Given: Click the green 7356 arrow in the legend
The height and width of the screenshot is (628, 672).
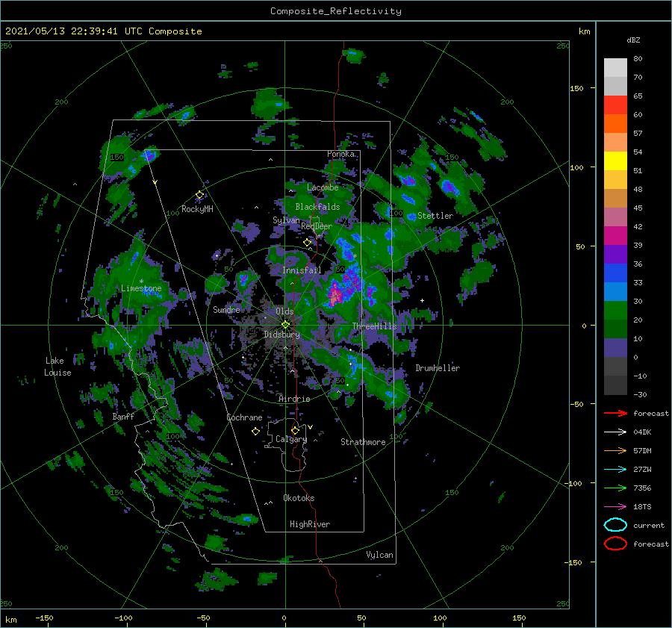Looking at the screenshot, I should (x=615, y=488).
